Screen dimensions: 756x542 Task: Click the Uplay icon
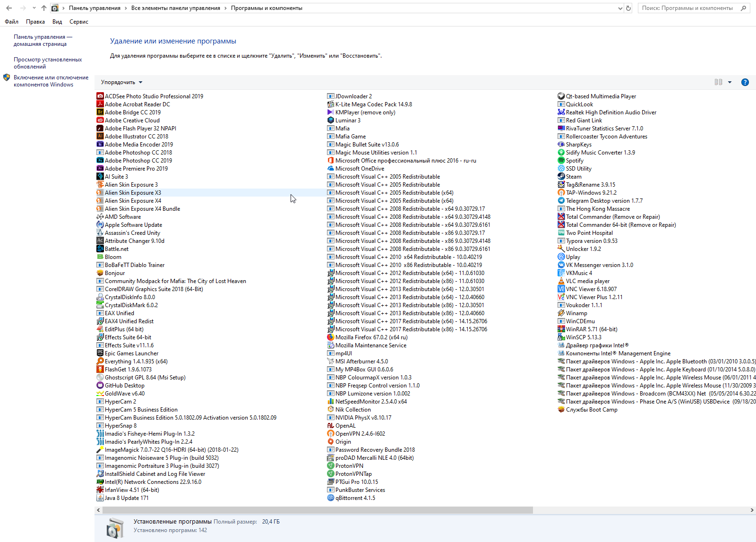point(561,257)
